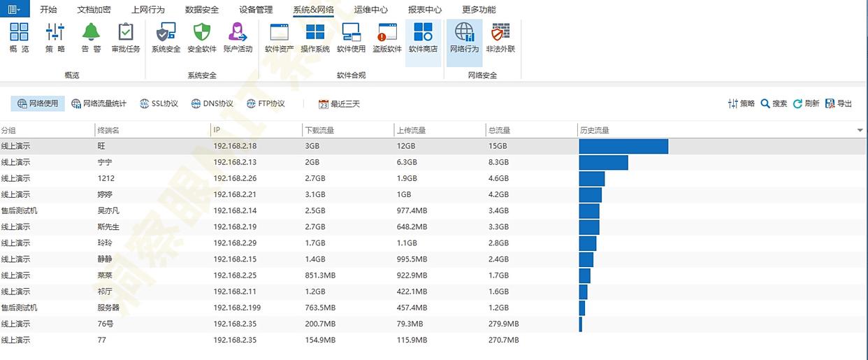Image resolution: width=868 pixels, height=360 pixels.
Task: Switch to the 文档加密 tab
Action: (x=94, y=9)
